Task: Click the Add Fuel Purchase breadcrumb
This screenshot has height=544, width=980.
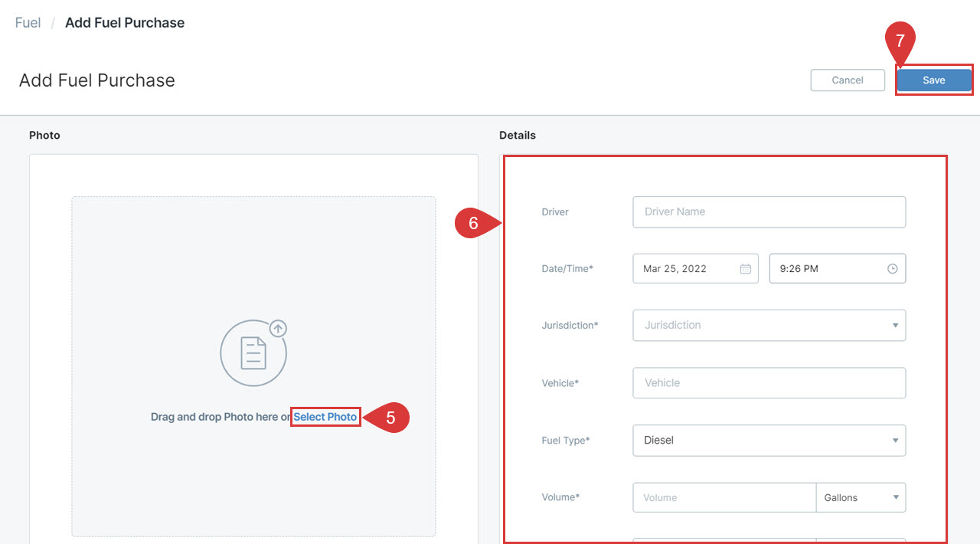Action: pos(125,23)
